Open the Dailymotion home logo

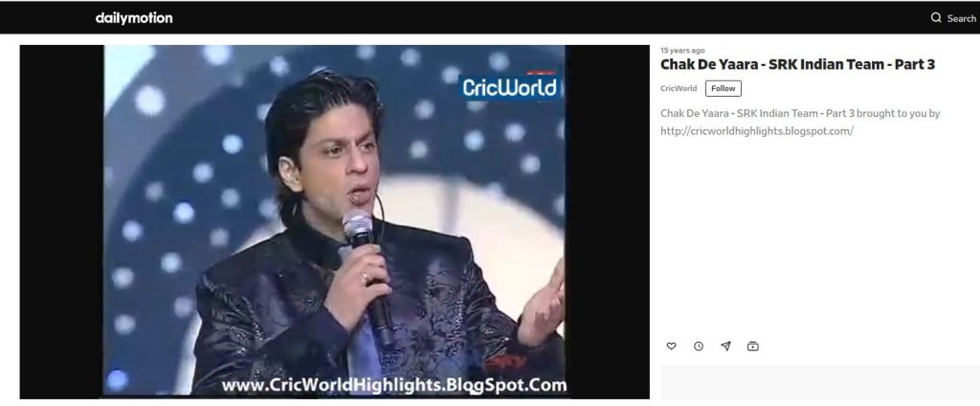pos(134,18)
